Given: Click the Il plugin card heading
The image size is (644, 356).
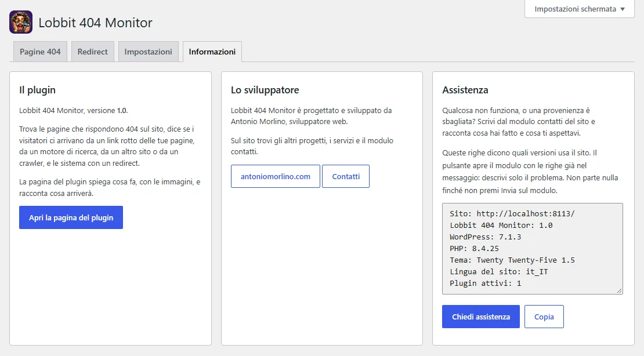Looking at the screenshot, I should pyautogui.click(x=37, y=90).
